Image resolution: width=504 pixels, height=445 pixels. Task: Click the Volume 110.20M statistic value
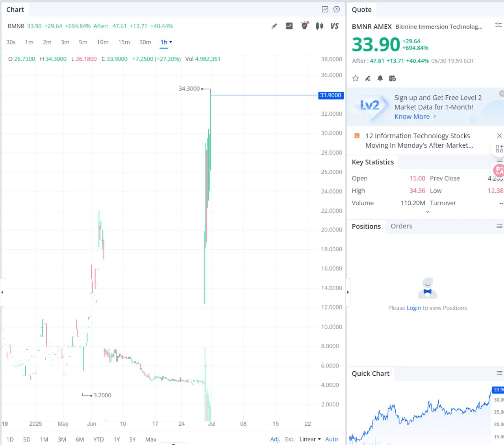(x=413, y=203)
